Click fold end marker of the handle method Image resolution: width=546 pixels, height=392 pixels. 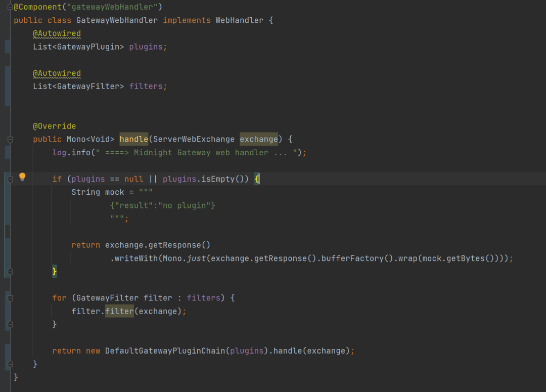(11, 364)
